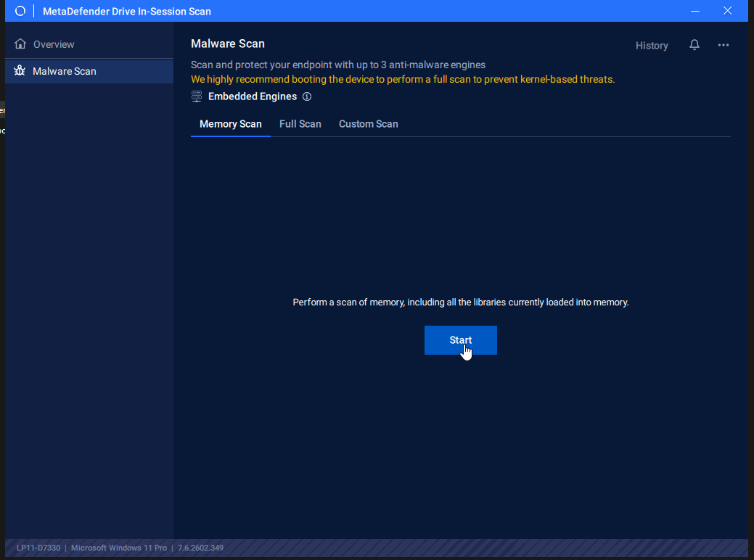Click the server icon before Embedded Engines
This screenshot has width=754, height=560.
click(197, 96)
